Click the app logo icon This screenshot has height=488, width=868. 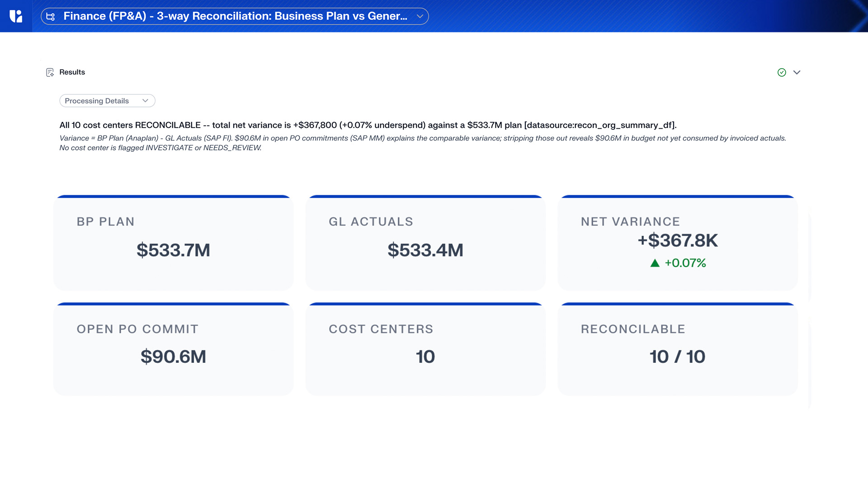pos(16,16)
